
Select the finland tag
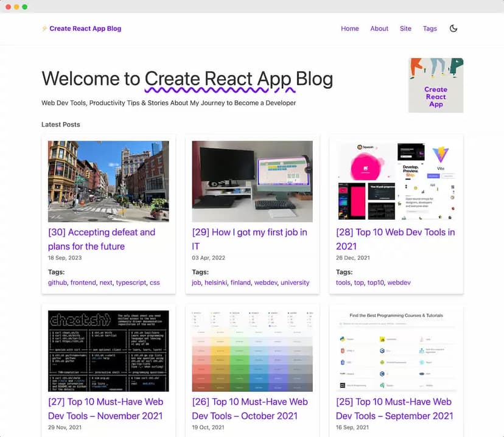(x=240, y=282)
